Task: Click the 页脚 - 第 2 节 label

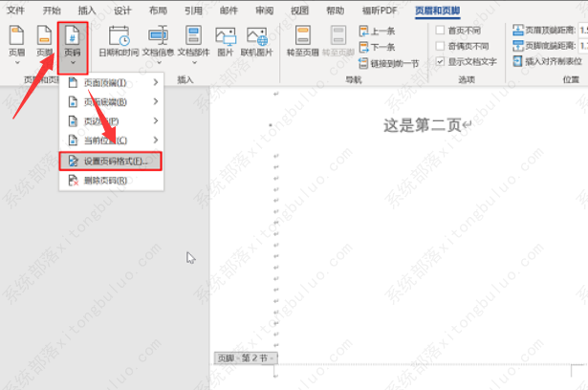Action: (246, 358)
